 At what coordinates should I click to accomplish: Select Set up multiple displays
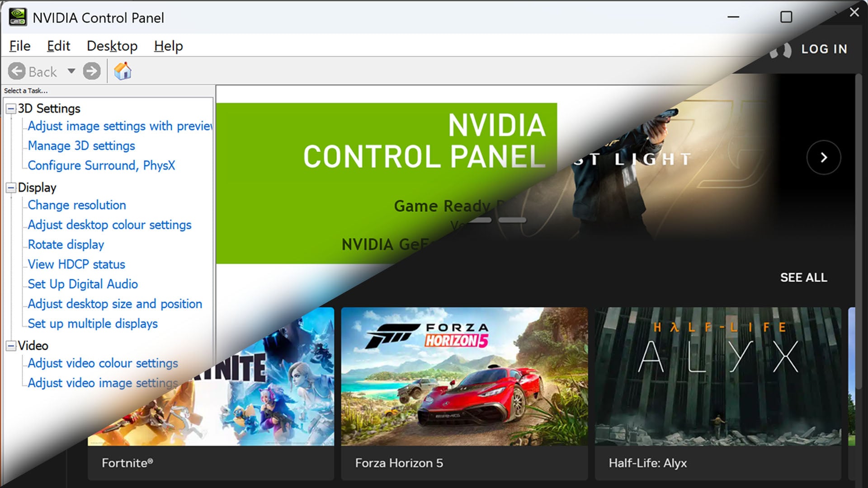pyautogui.click(x=93, y=324)
